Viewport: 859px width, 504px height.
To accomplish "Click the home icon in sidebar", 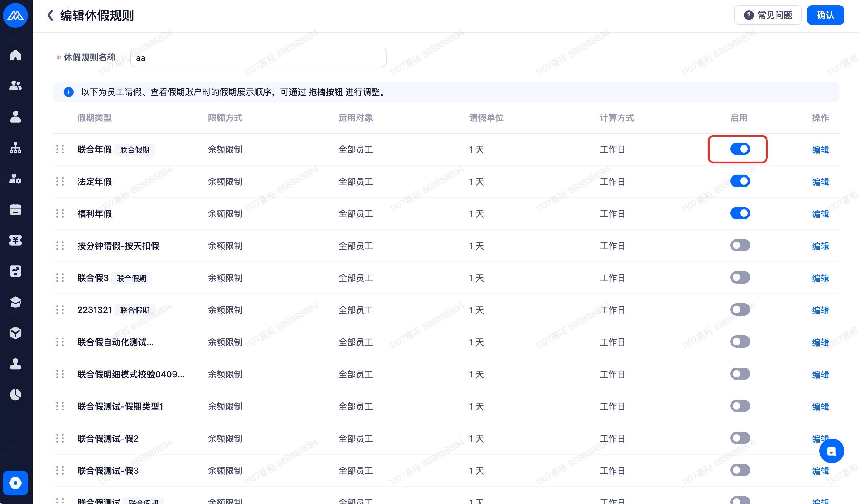I will [15, 55].
